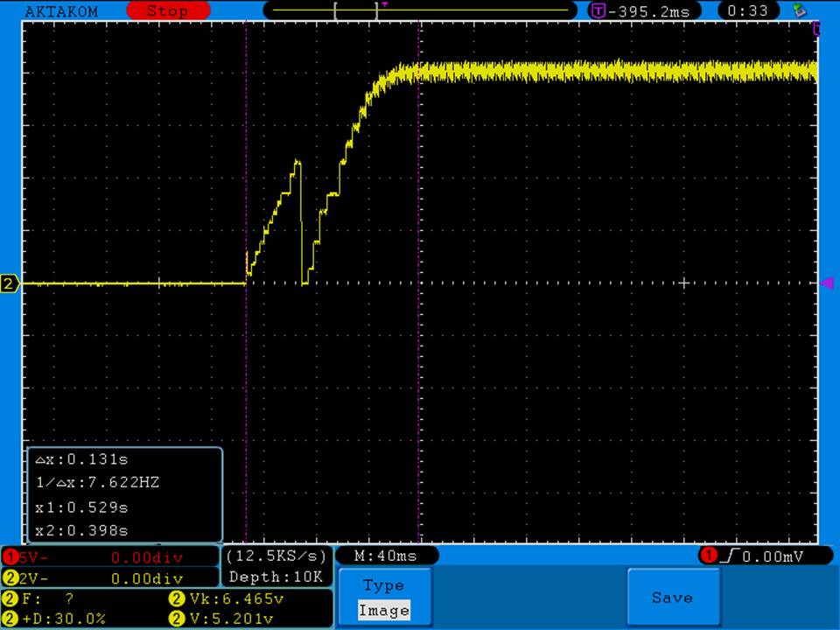Click the yellow channel 2 voltage badge
Screen dimensions: 840x630
pos(10,578)
